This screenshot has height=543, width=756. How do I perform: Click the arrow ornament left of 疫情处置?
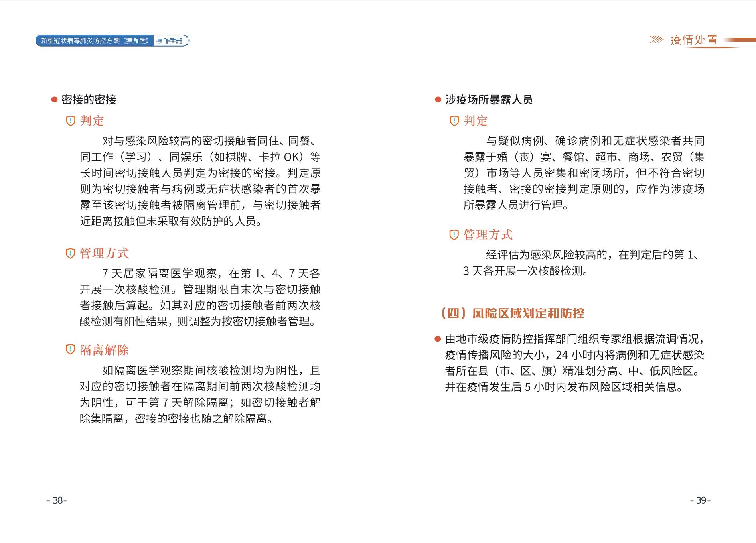click(656, 39)
